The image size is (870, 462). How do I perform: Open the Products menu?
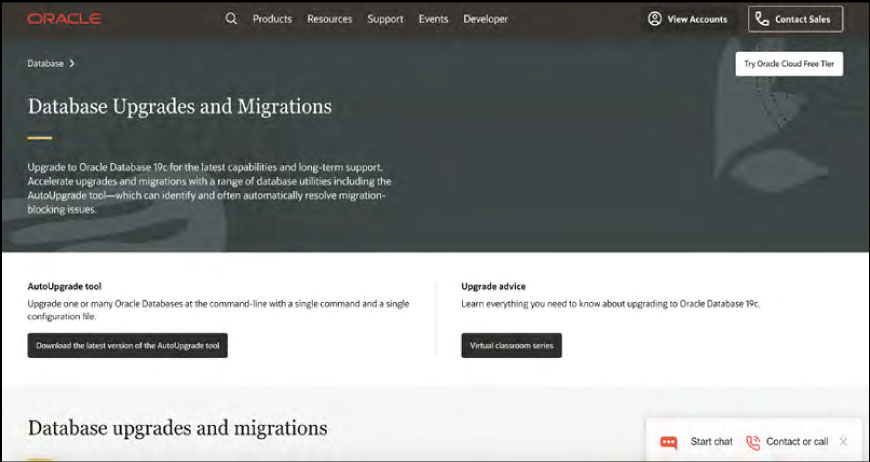pyautogui.click(x=272, y=19)
